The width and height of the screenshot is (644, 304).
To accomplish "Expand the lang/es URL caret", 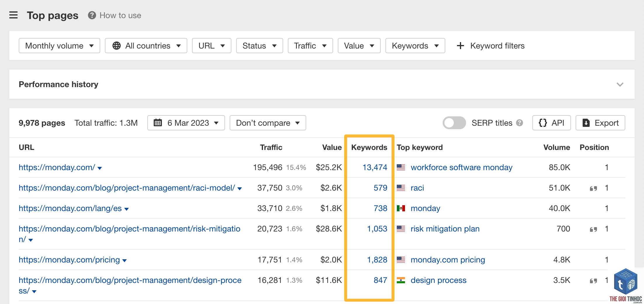I will coord(127,209).
